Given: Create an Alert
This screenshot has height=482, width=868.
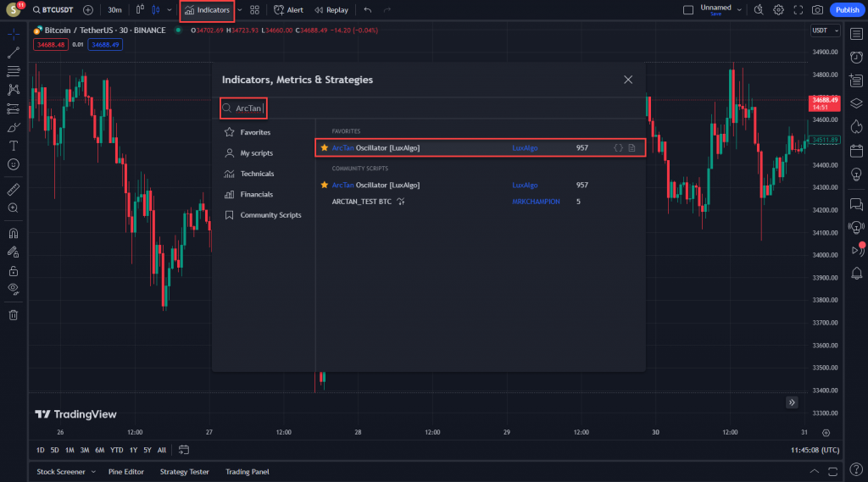Looking at the screenshot, I should (x=288, y=10).
